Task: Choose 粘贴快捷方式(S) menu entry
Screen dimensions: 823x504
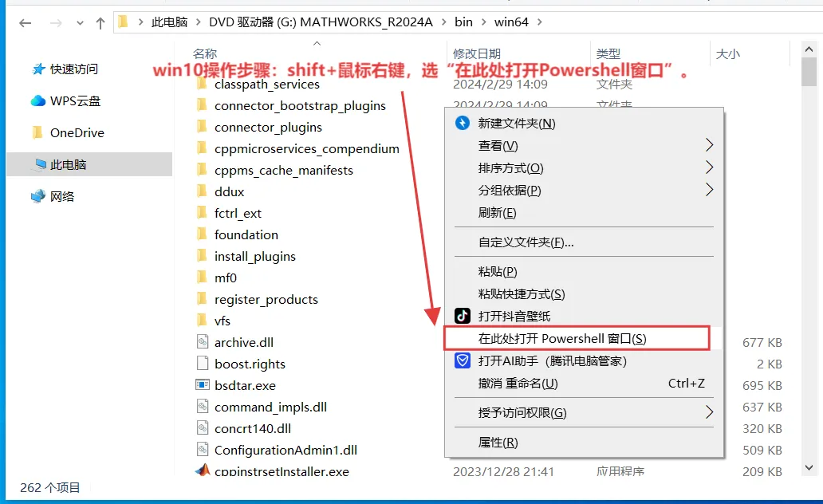Action: click(584, 294)
